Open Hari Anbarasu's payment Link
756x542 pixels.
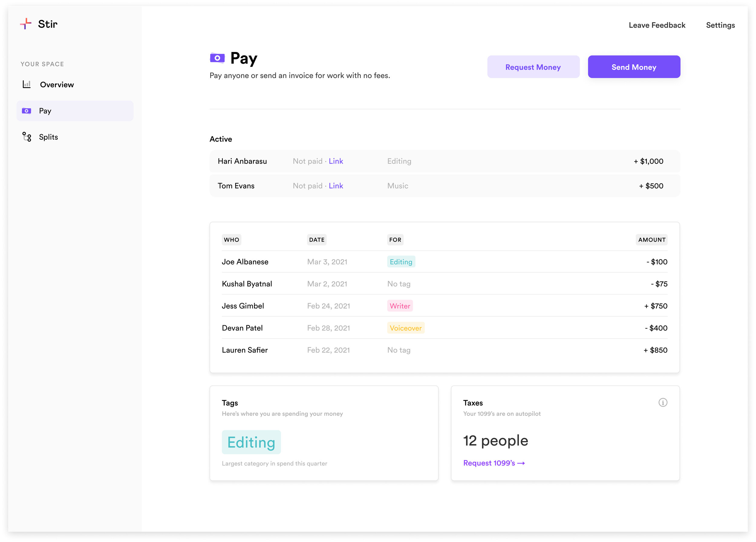coord(336,161)
